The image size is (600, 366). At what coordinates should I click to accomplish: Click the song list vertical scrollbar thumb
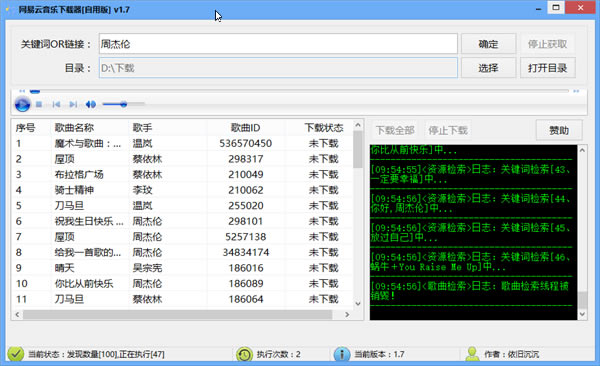coord(358,150)
